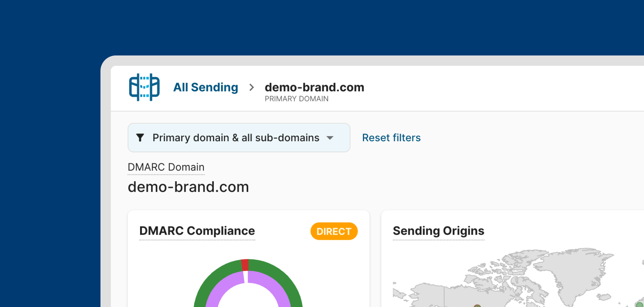The height and width of the screenshot is (307, 644).
Task: Click the dropdown caret arrow in the filter
Action: [x=330, y=138]
